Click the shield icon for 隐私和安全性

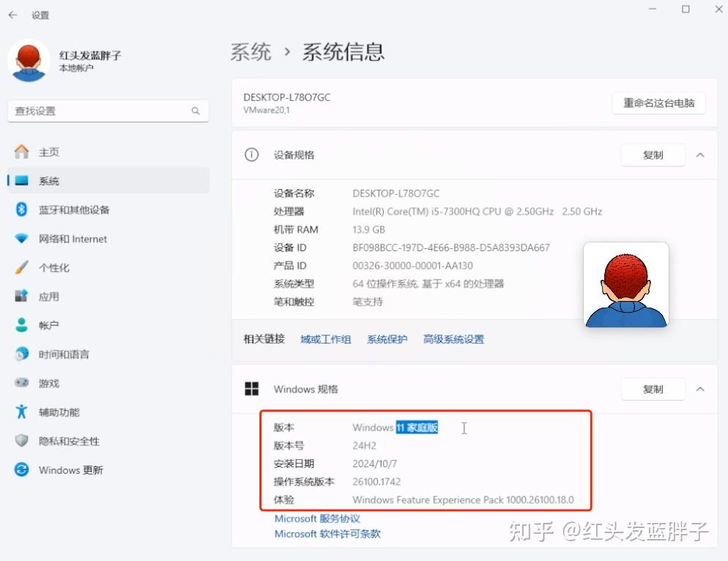click(21, 441)
